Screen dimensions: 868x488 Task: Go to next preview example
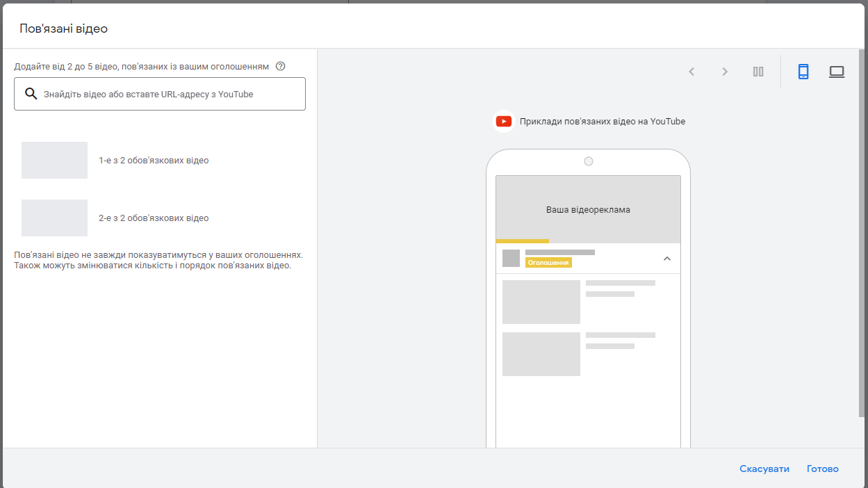point(725,72)
